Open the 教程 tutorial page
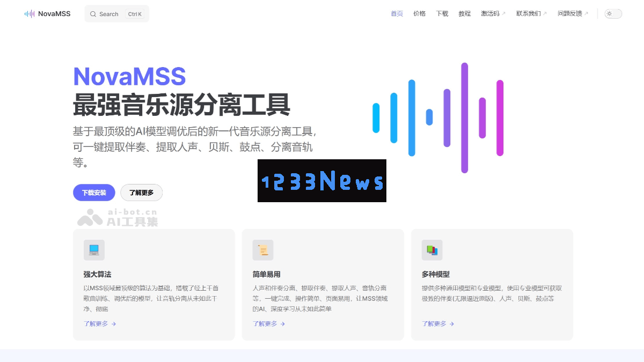Image resolution: width=644 pixels, height=362 pixels. pyautogui.click(x=465, y=14)
